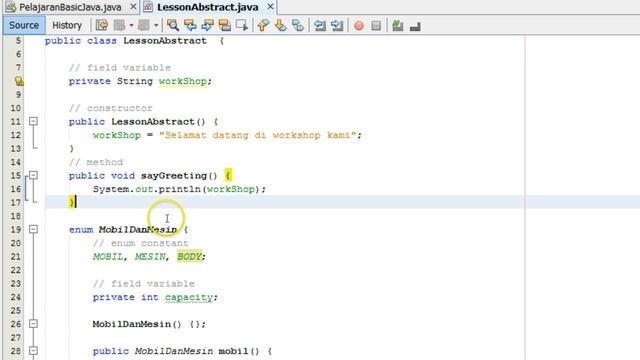Click the println call on line 16

(180, 189)
